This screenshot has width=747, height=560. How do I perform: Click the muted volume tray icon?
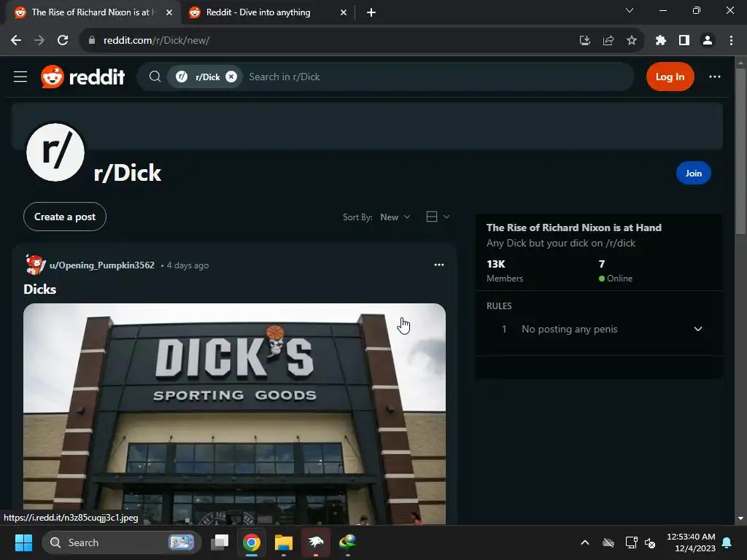click(x=650, y=542)
